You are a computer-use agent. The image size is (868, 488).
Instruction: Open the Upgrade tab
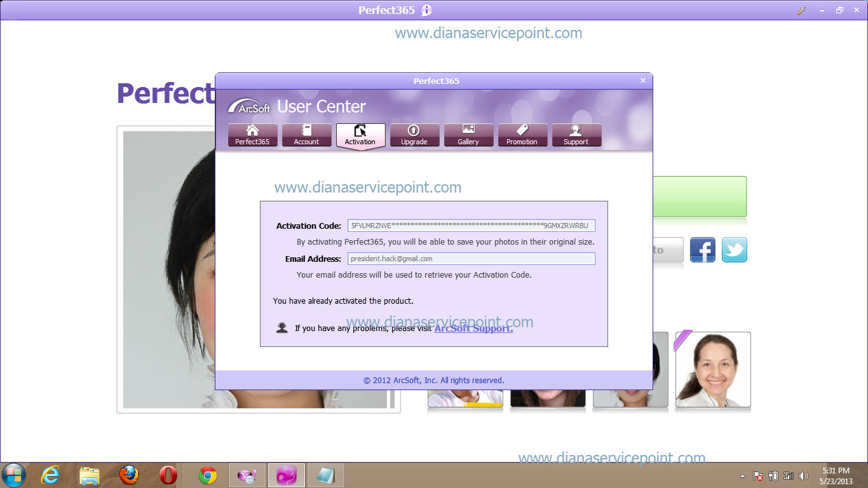click(414, 135)
